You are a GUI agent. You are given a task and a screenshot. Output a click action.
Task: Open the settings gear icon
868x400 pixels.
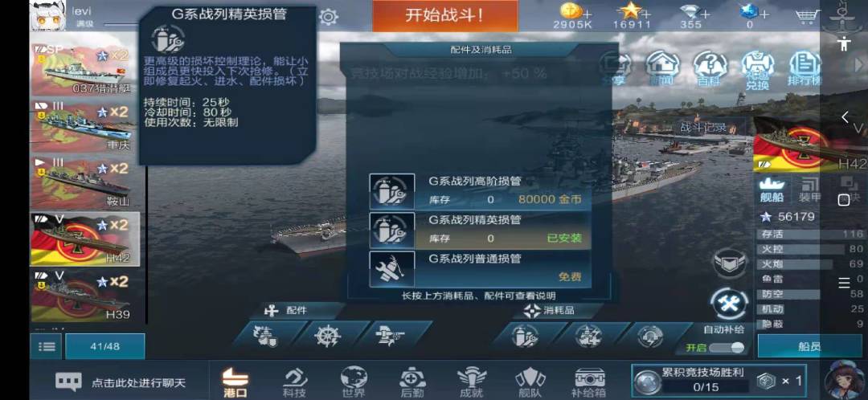click(x=328, y=17)
